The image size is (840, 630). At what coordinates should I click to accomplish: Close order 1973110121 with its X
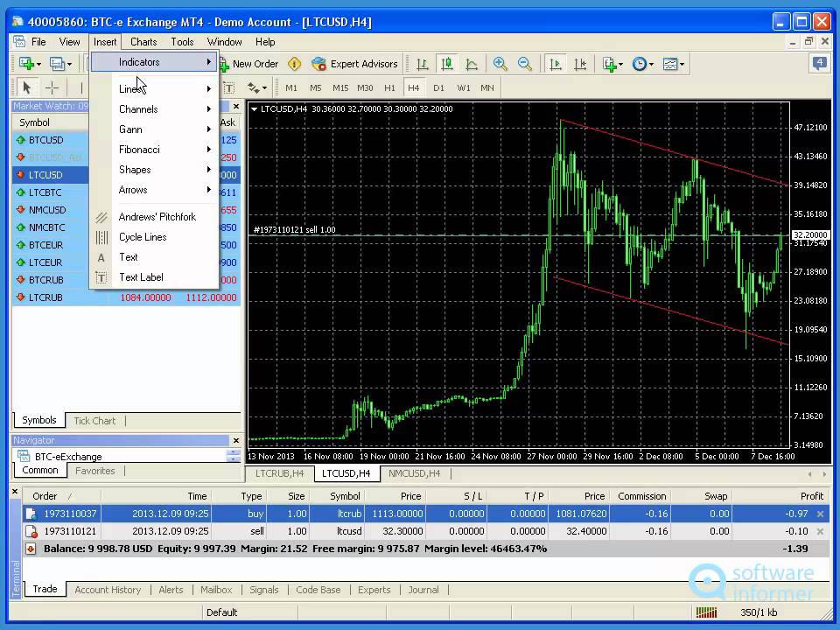point(820,531)
